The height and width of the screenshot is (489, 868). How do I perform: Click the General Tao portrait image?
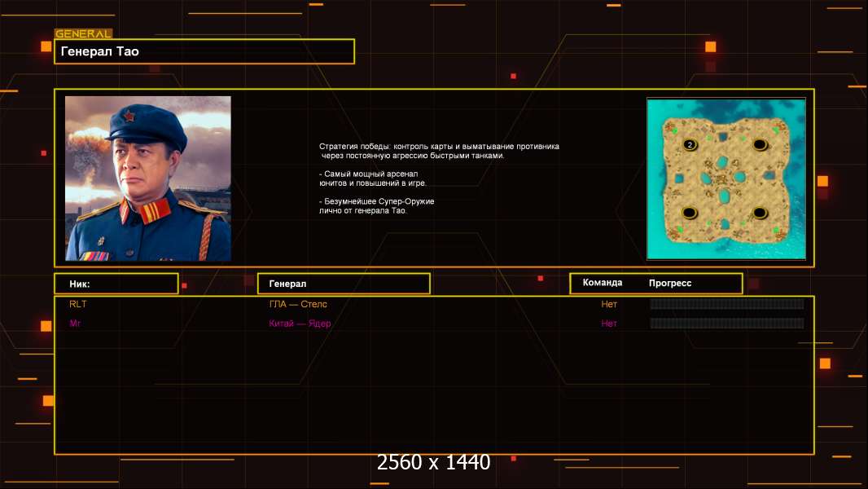coord(148,178)
